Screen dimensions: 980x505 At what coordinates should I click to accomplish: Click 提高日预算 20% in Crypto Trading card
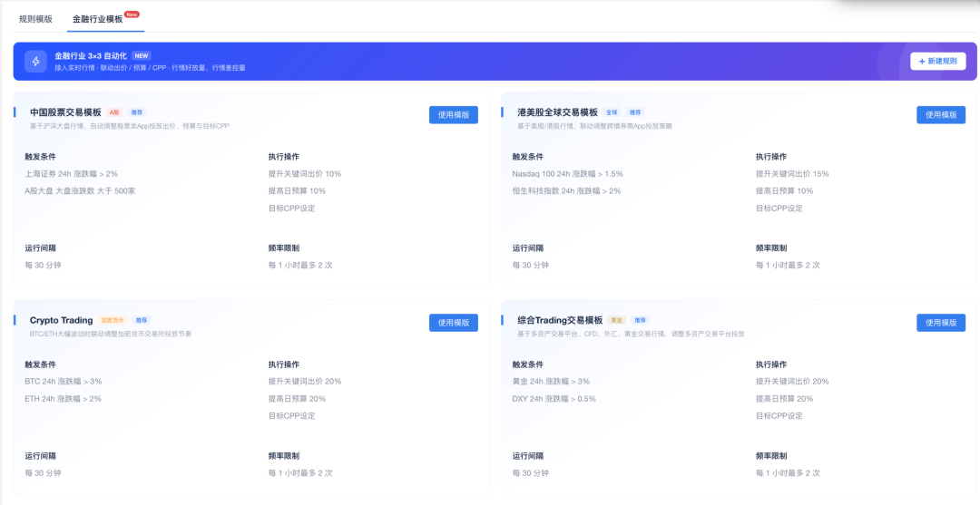pyautogui.click(x=297, y=399)
